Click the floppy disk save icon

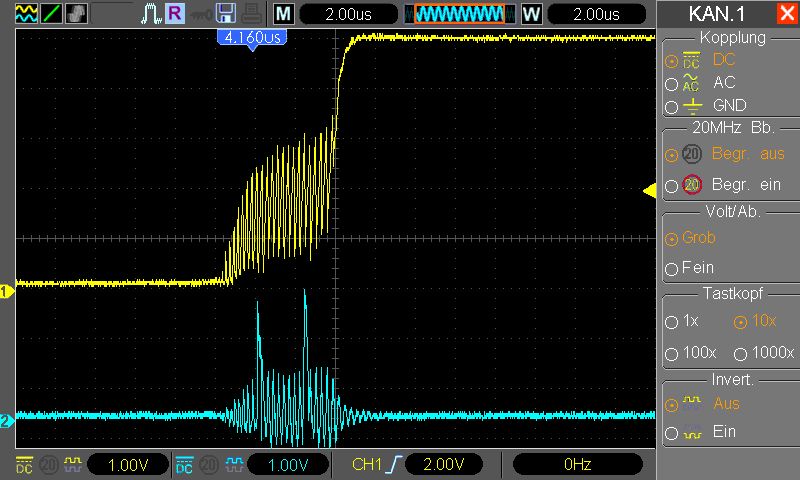[226, 14]
